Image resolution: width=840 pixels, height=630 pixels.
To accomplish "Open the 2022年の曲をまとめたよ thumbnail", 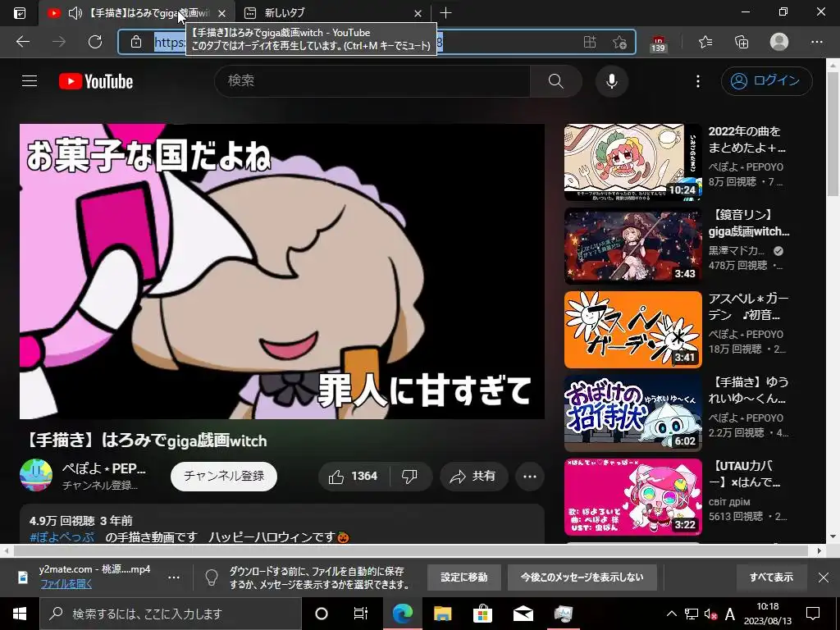I will [x=632, y=162].
